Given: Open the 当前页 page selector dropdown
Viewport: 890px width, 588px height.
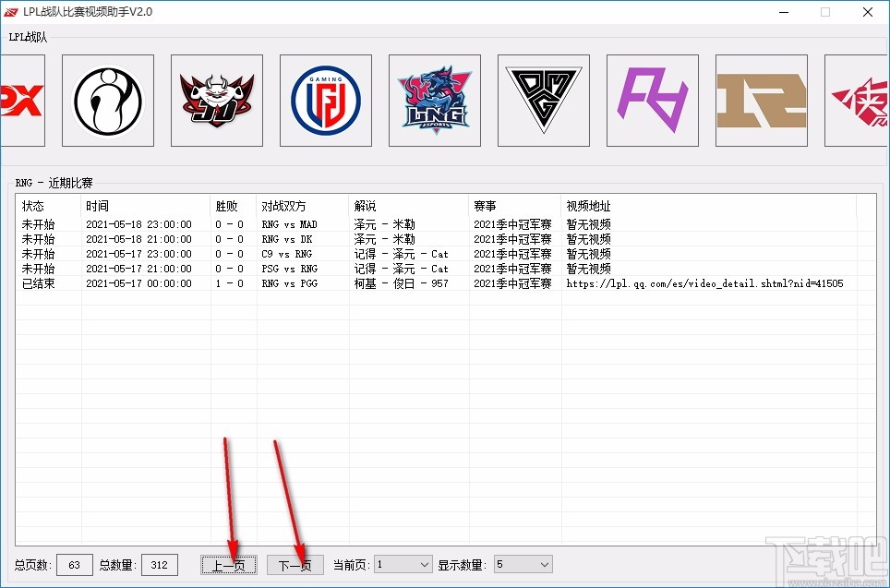Looking at the screenshot, I should tap(403, 564).
